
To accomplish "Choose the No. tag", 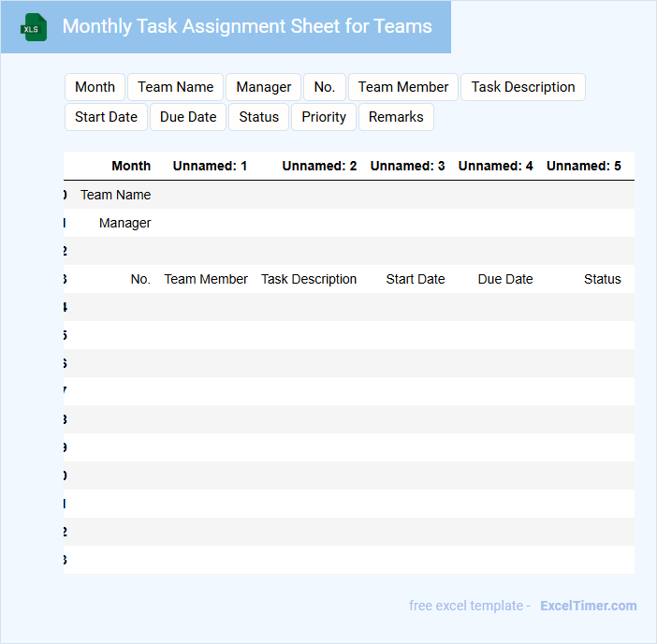I will pos(324,87).
